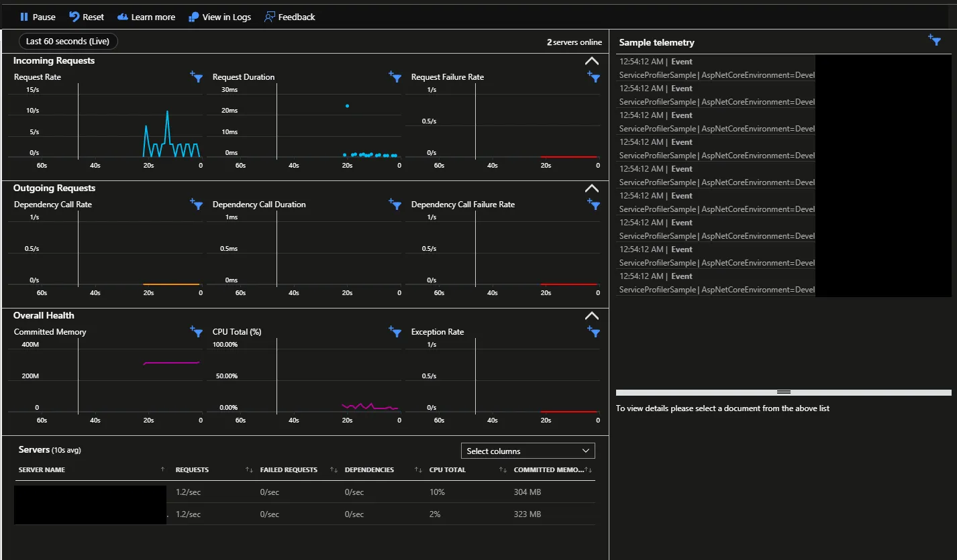Collapse the Outgoing Requests section
Screen dimensions: 957x560
point(591,188)
